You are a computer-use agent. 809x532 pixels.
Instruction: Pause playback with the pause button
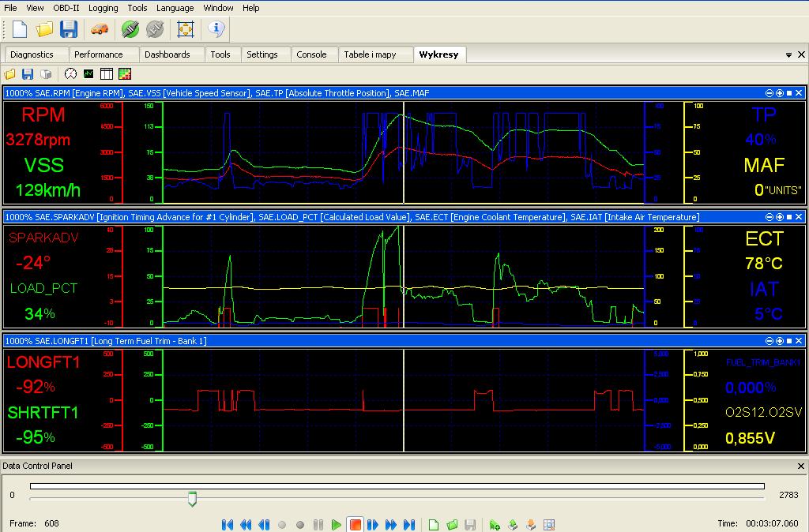(318, 524)
